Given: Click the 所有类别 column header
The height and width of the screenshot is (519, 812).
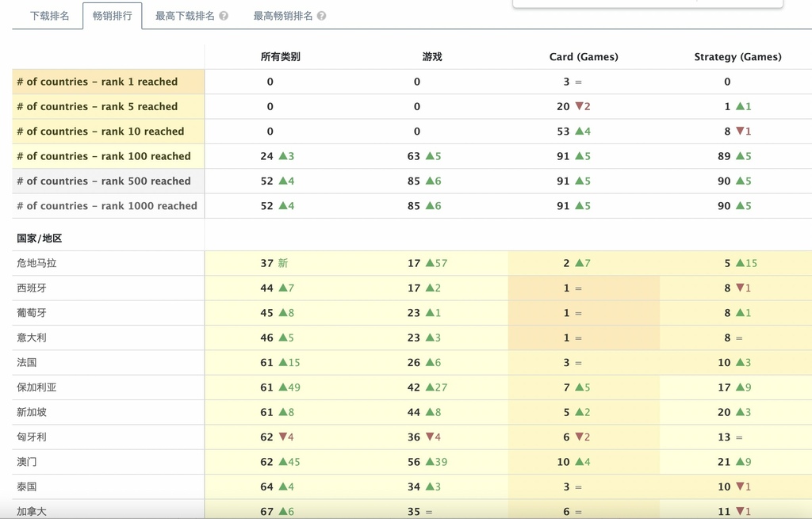Looking at the screenshot, I should tap(280, 57).
